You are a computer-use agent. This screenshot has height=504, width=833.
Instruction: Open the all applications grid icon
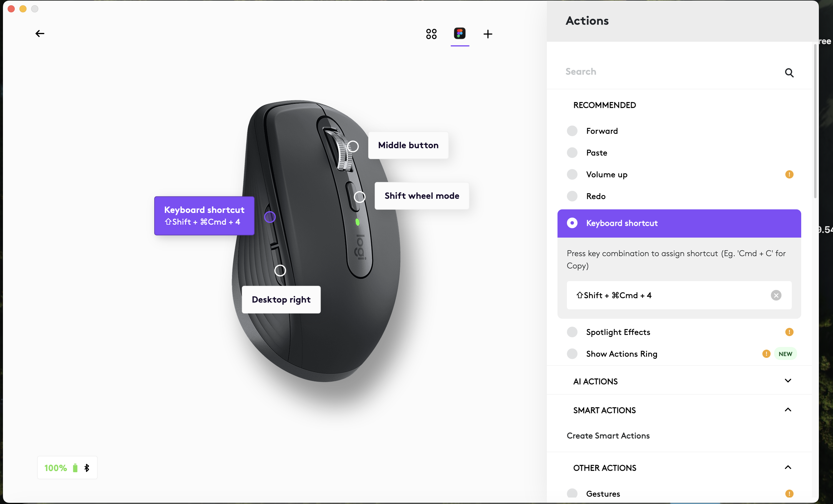(431, 34)
